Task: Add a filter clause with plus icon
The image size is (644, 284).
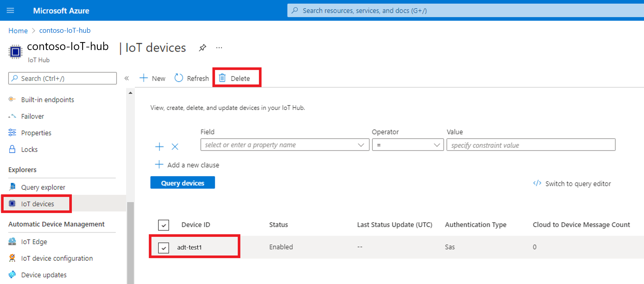Action: point(159,146)
